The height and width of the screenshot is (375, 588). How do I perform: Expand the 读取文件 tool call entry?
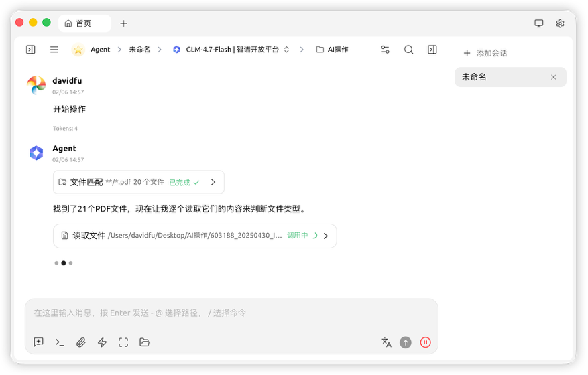click(326, 236)
